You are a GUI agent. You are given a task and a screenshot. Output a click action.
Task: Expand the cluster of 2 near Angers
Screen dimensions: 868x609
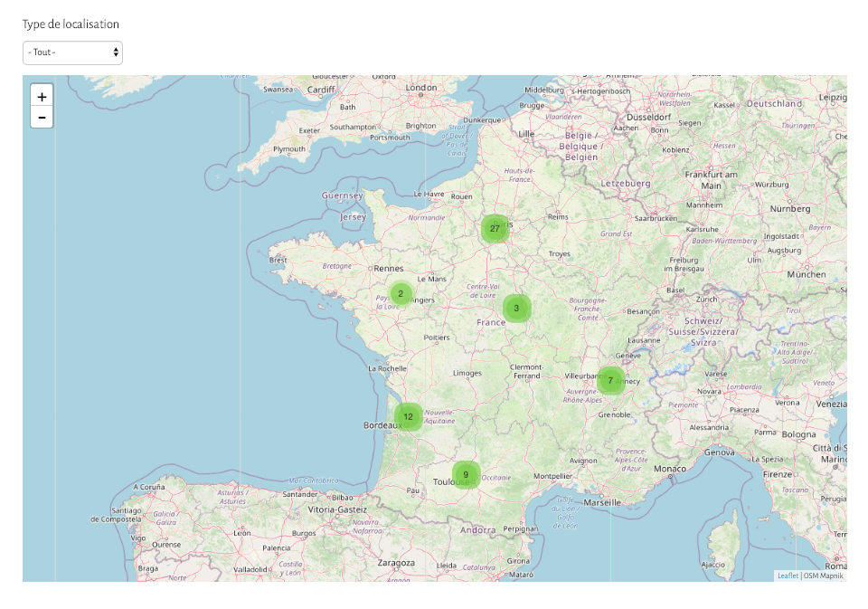click(x=401, y=293)
